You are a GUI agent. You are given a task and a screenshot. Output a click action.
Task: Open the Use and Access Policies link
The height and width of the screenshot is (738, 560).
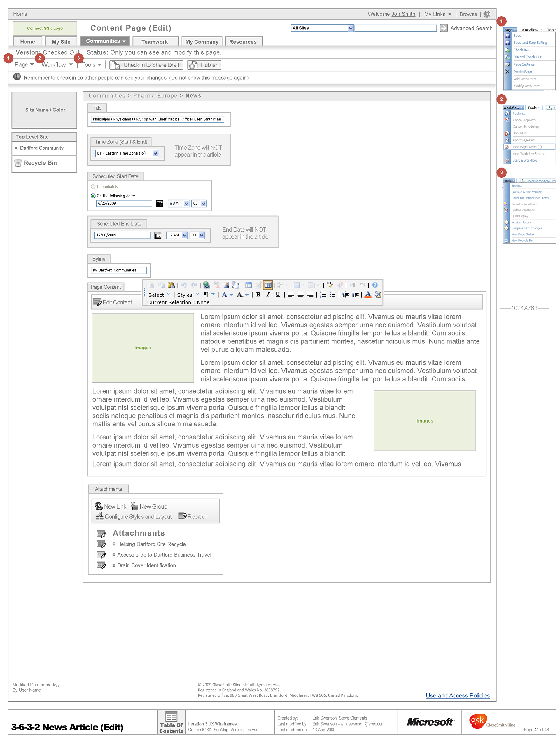coord(457,695)
